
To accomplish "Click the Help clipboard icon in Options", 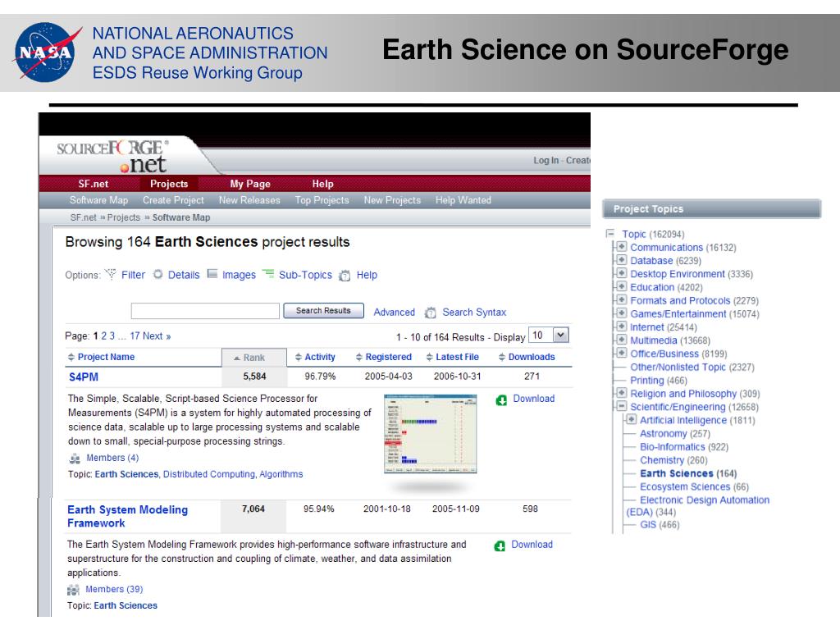I will click(345, 276).
